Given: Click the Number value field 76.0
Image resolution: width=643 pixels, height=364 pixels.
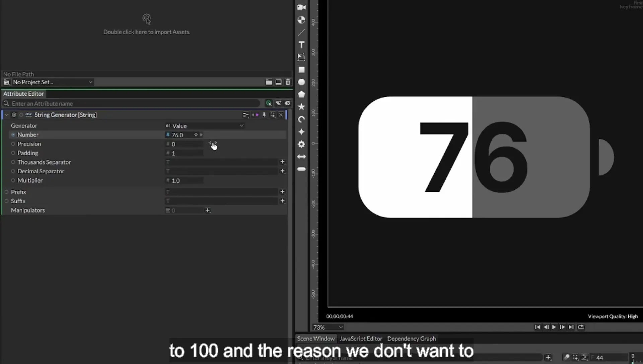Looking at the screenshot, I should tap(179, 135).
